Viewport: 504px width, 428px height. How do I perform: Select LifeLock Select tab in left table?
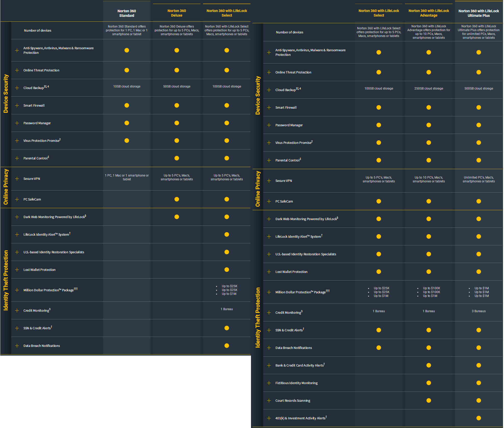pos(227,13)
